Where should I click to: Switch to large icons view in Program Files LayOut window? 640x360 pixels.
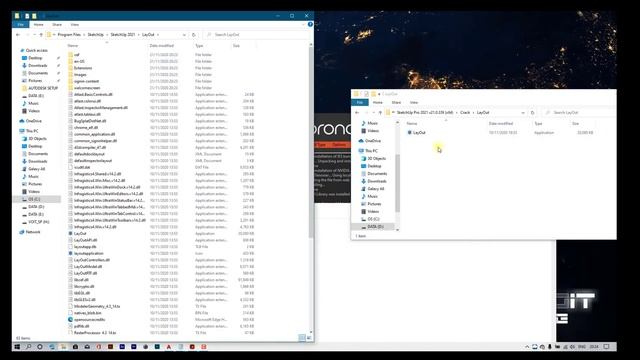click(309, 338)
